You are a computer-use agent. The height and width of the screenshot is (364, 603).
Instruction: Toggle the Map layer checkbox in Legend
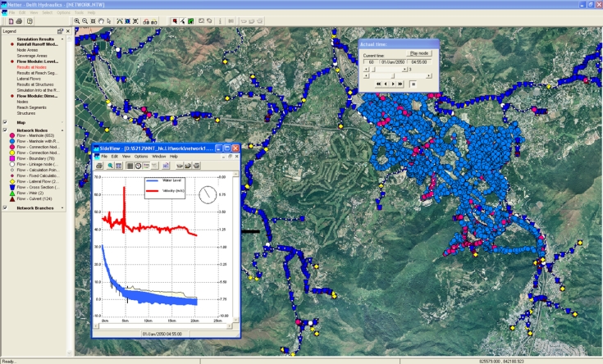pos(4,122)
